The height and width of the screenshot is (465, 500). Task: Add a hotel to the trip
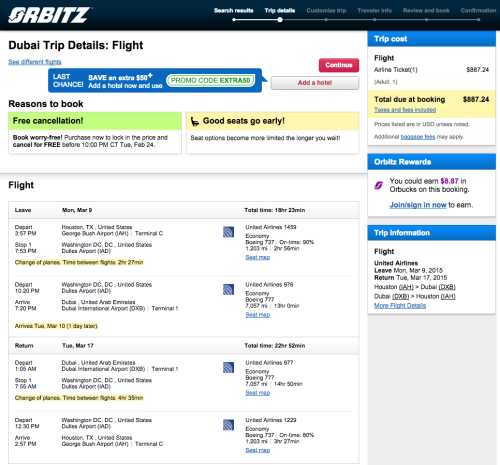(315, 83)
